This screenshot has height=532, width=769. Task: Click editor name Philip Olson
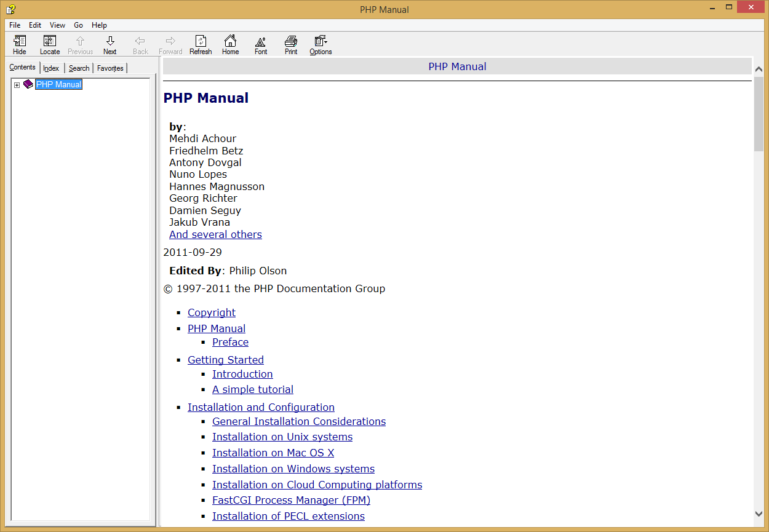(258, 271)
